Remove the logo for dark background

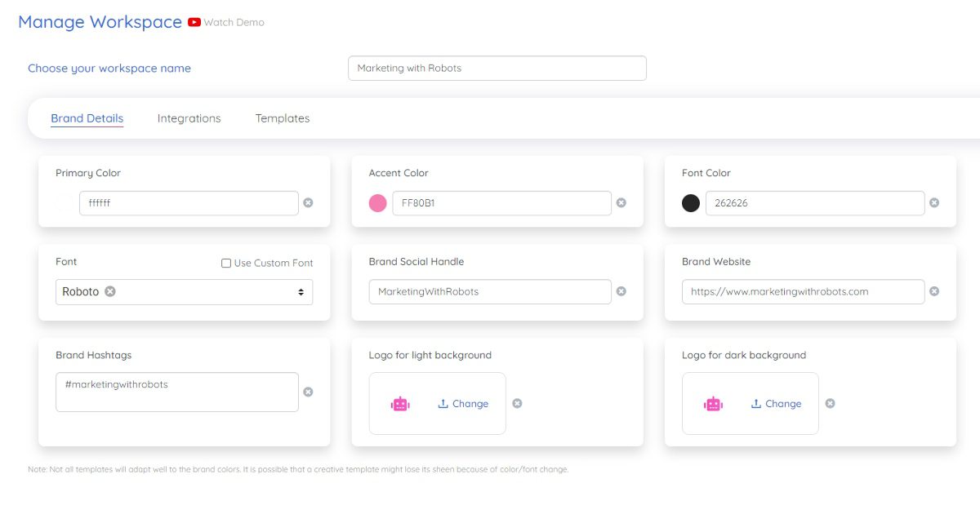[x=830, y=403]
